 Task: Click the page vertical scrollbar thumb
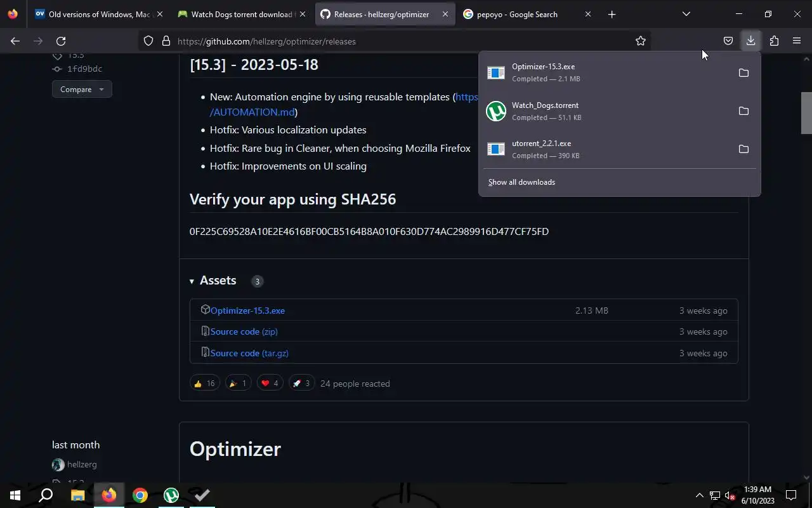tap(806, 113)
